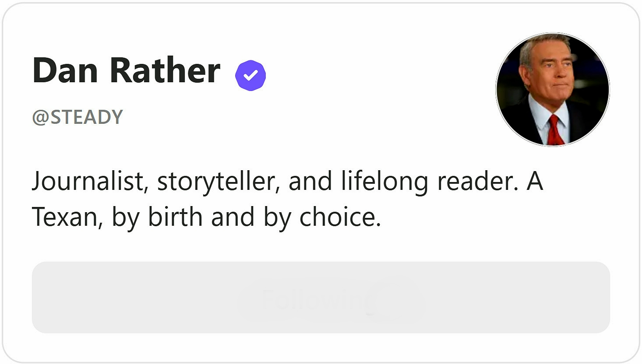Click "lifelong reader" in the bio text
The image size is (642, 364).
click(427, 181)
